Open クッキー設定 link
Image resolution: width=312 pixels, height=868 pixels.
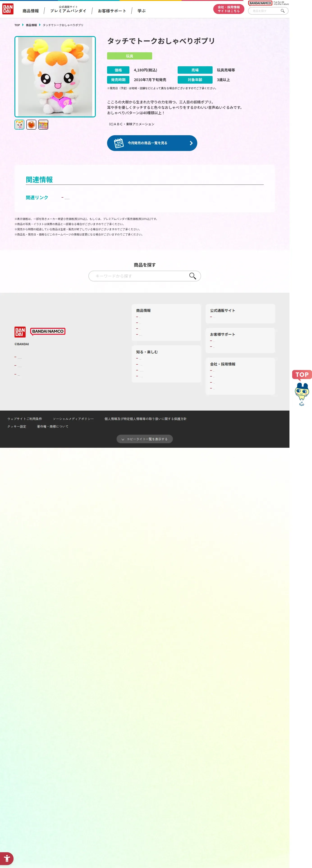click(x=17, y=427)
